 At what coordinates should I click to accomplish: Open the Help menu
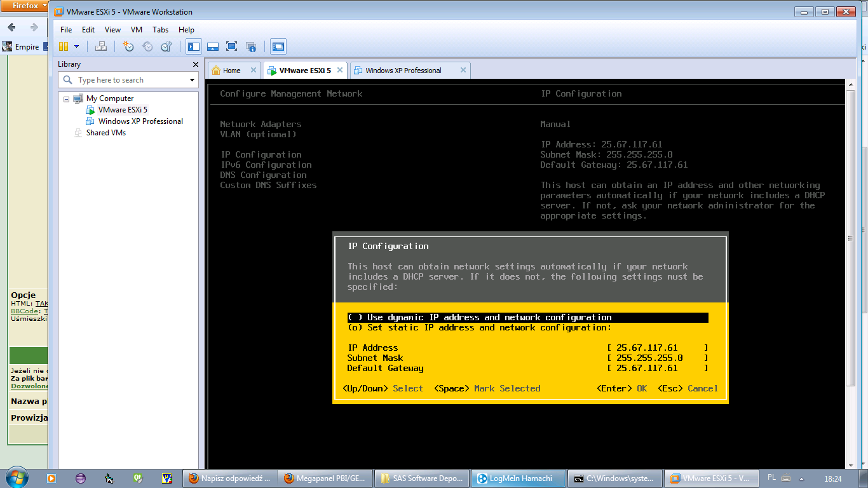[186, 30]
